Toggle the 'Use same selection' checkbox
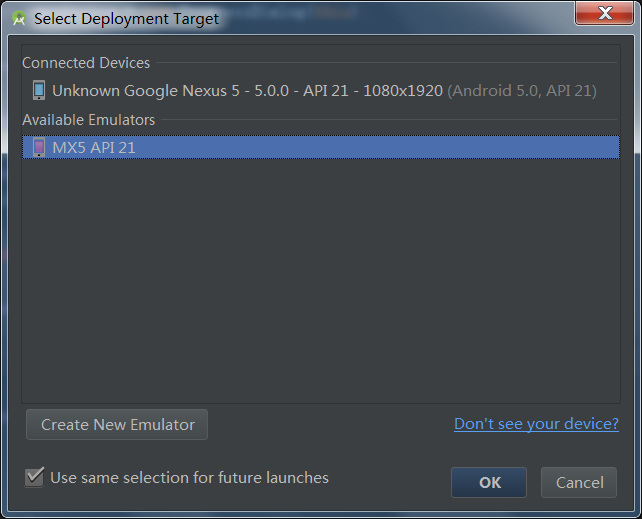Viewport: 642px width, 519px height. (x=34, y=477)
